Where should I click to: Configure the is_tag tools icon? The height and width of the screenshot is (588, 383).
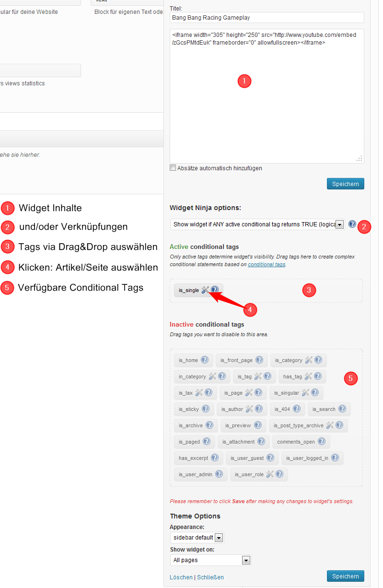[x=258, y=376]
